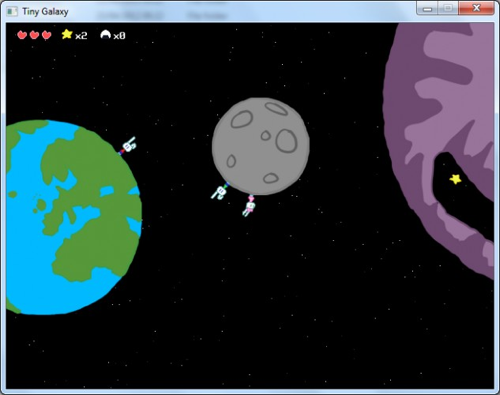Click the pink rabbit character under the moon
The width and height of the screenshot is (500, 395).
click(x=249, y=206)
